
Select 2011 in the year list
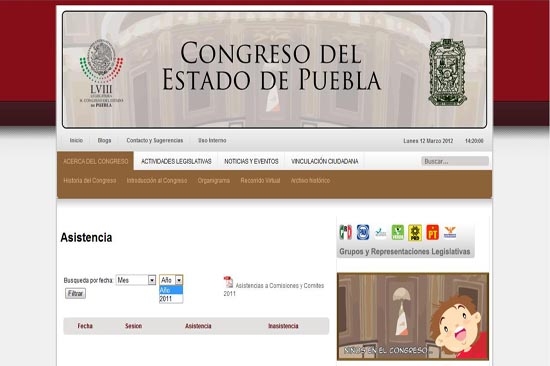click(x=171, y=299)
